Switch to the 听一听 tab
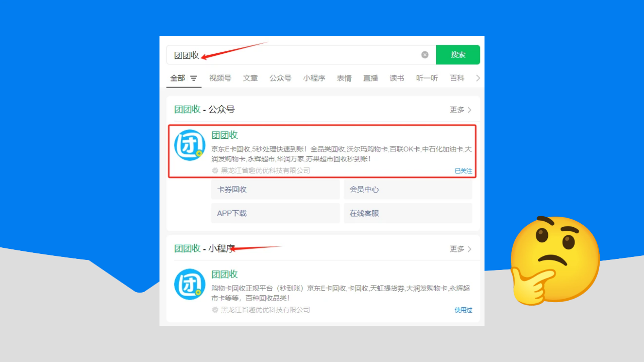This screenshot has height=362, width=644. [427, 78]
